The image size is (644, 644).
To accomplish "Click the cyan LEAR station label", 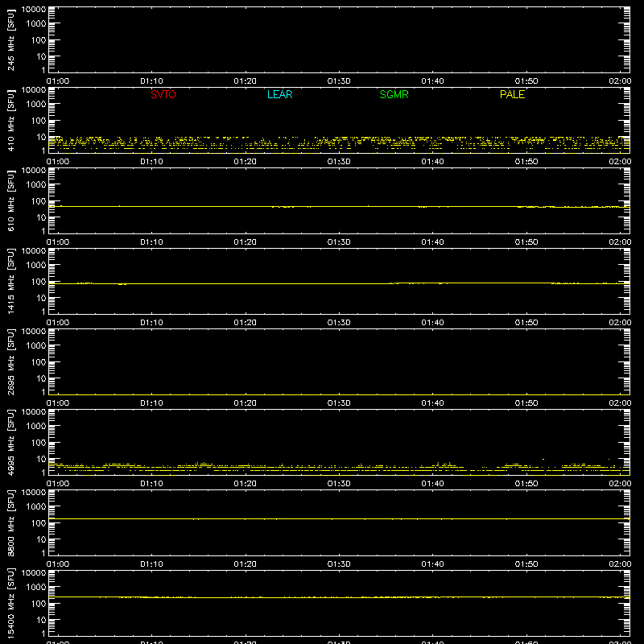I will coord(279,94).
